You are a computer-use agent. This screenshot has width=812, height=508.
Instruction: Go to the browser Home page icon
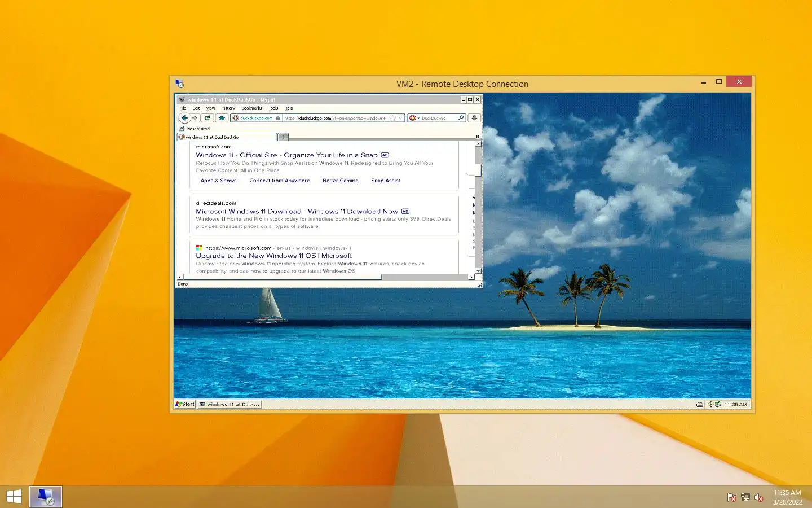coord(222,118)
